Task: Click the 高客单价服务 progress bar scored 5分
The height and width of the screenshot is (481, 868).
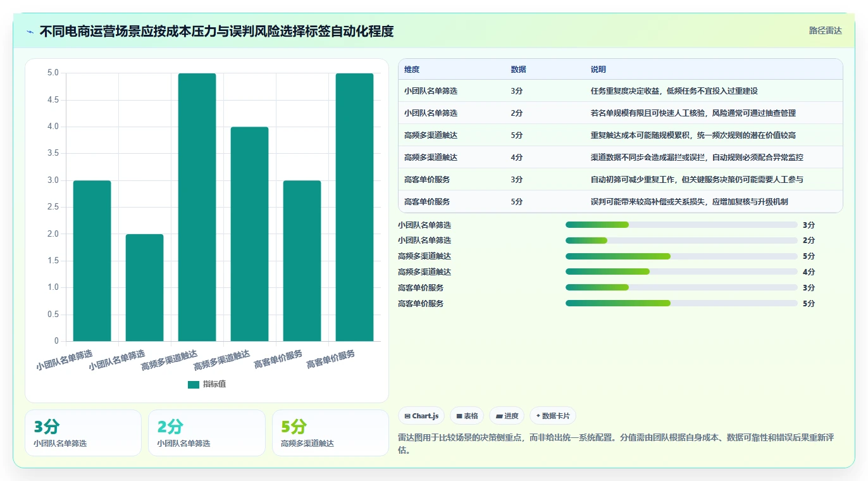Action: click(x=681, y=304)
